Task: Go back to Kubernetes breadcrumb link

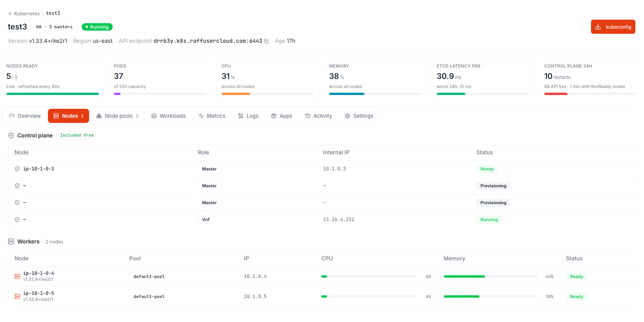Action: coord(27,14)
